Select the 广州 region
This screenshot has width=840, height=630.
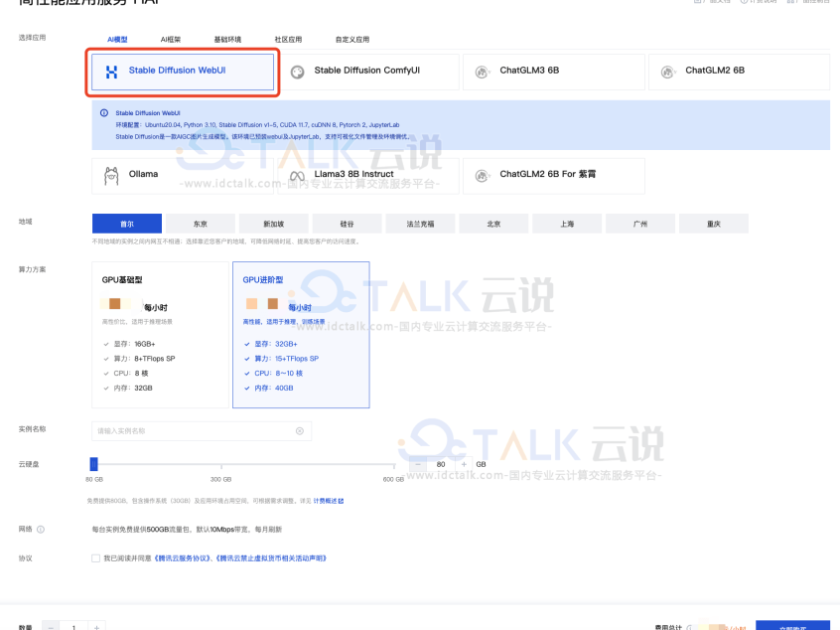pyautogui.click(x=640, y=224)
